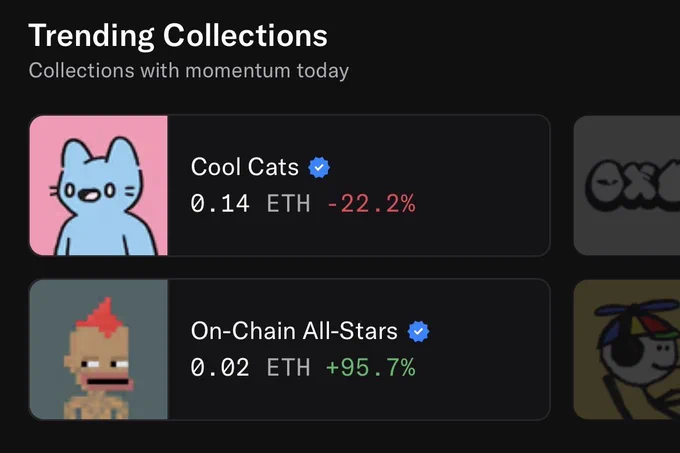Open the Cool Cats collection title
The width and height of the screenshot is (680, 453).
click(x=245, y=167)
